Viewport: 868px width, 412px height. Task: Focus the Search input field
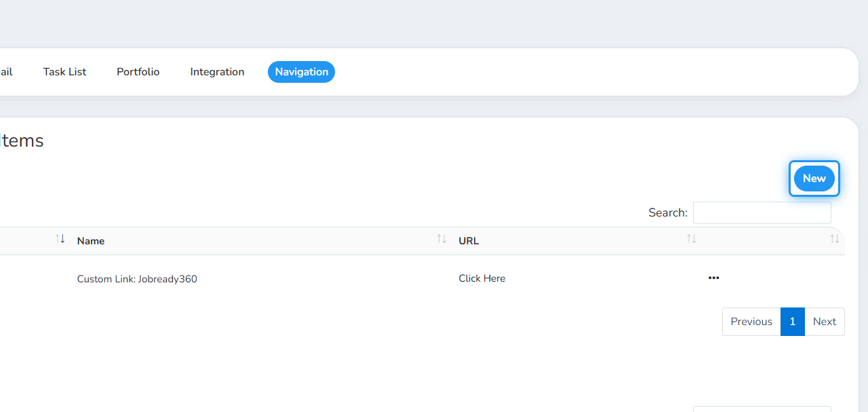pos(762,212)
